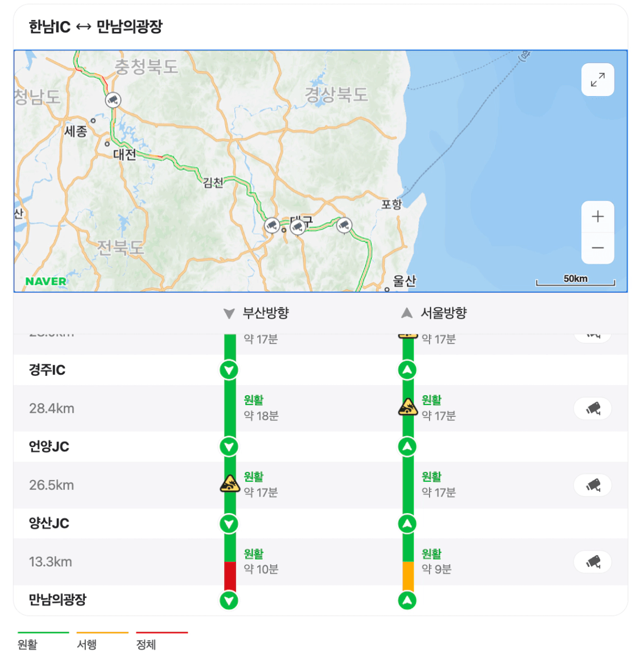Open CCTV for the 13.3km section
Viewport: 644px width, 662px height.
[x=592, y=562]
